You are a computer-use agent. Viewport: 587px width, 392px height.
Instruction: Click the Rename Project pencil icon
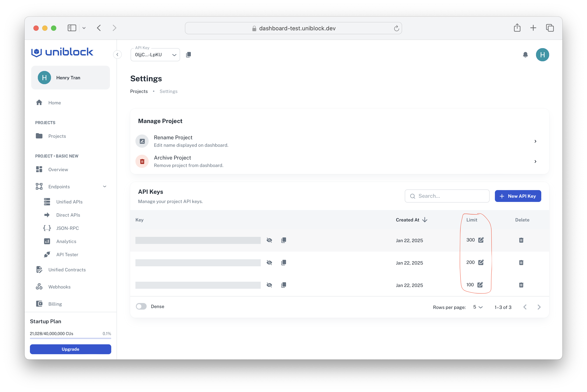pyautogui.click(x=142, y=141)
